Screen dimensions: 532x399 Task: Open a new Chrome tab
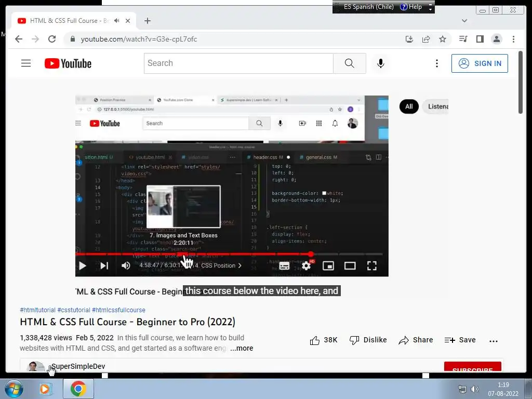tap(147, 21)
